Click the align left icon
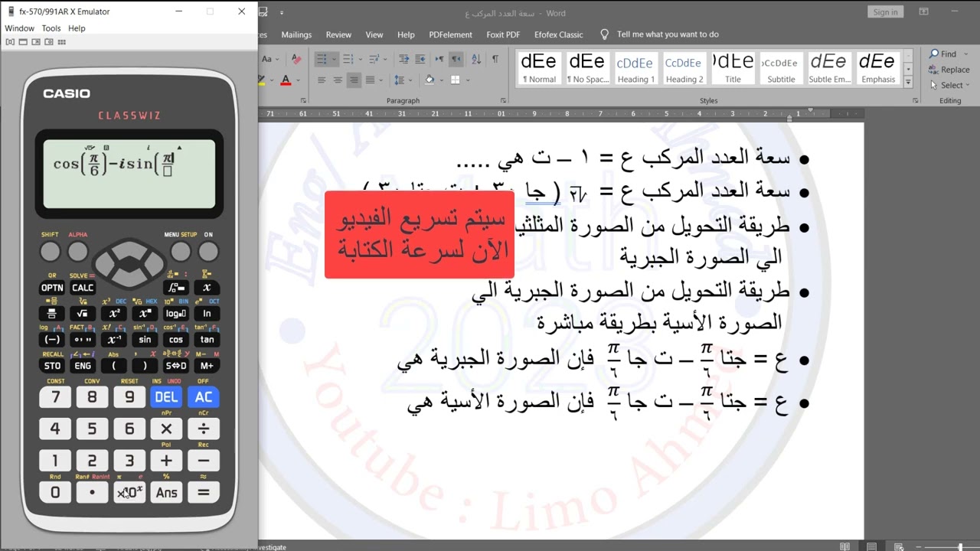The image size is (980, 551). pos(322,80)
